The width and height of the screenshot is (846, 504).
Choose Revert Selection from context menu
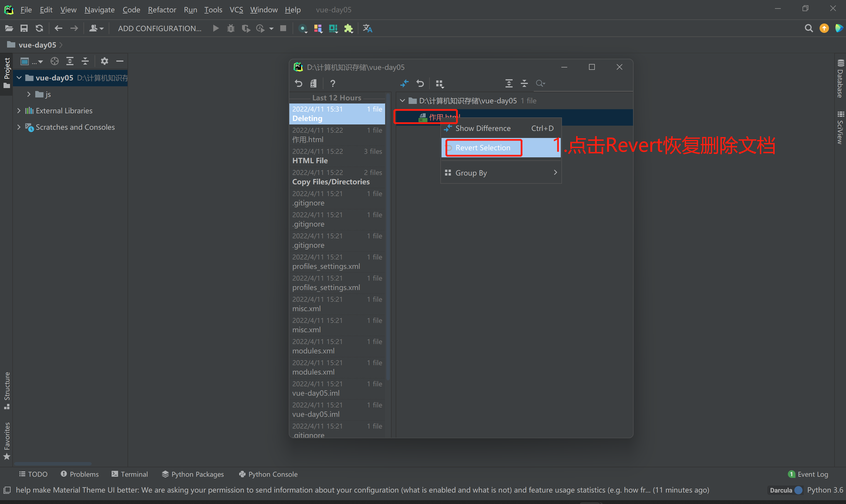click(482, 148)
